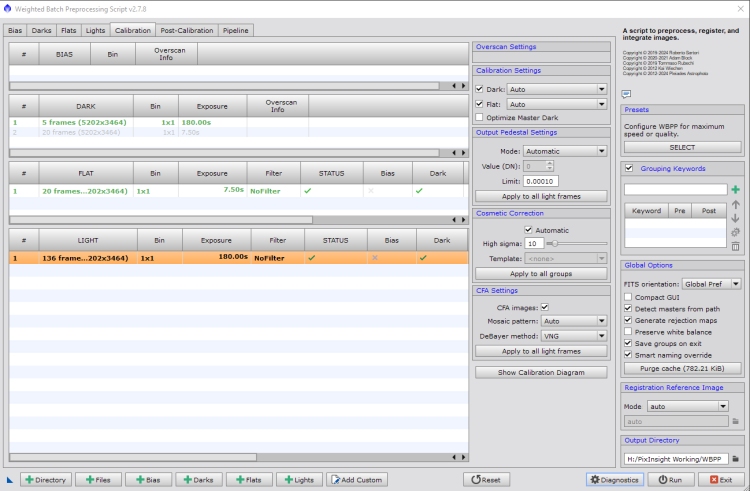Click the keyword settings gear icon
The height and width of the screenshot is (491, 750).
click(x=735, y=232)
